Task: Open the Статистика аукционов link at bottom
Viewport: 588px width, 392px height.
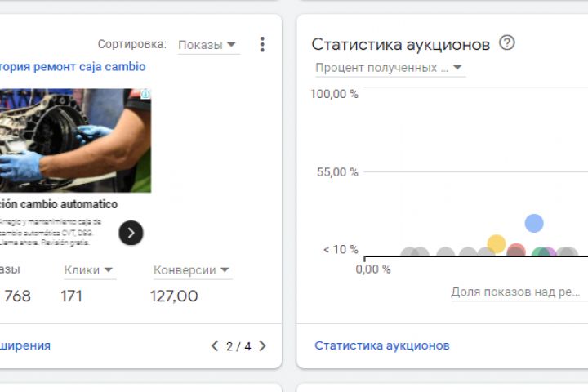Action: click(381, 345)
